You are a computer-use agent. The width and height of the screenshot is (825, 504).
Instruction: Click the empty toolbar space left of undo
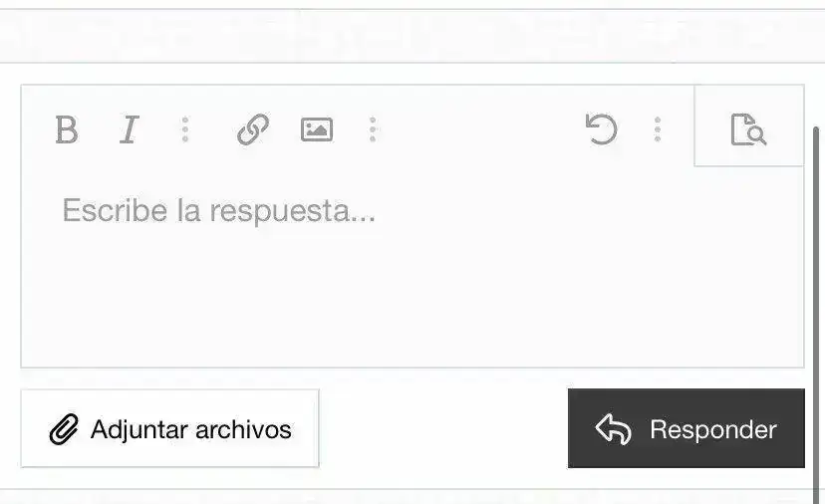pos(479,129)
